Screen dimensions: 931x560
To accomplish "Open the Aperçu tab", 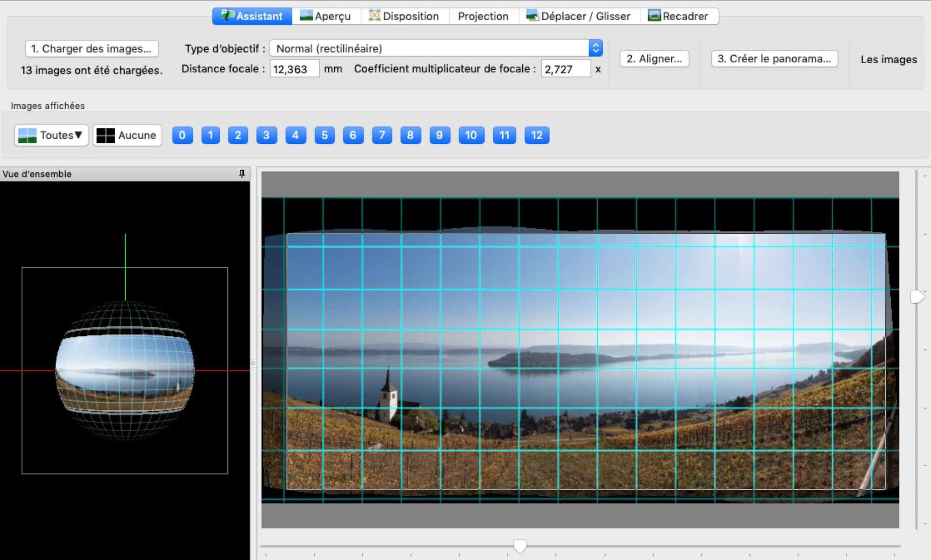I will pos(325,16).
